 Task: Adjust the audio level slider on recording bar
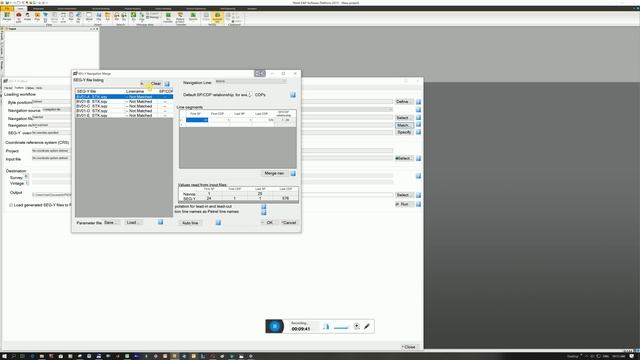(341, 327)
